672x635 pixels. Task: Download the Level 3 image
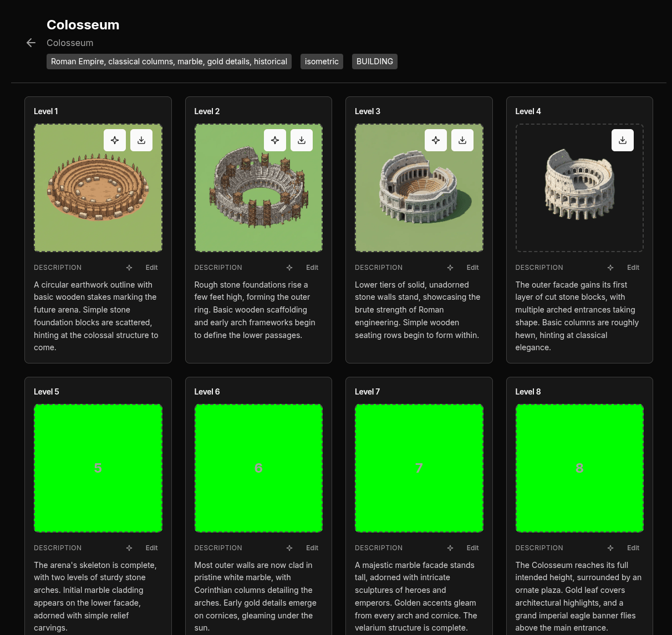[462, 140]
